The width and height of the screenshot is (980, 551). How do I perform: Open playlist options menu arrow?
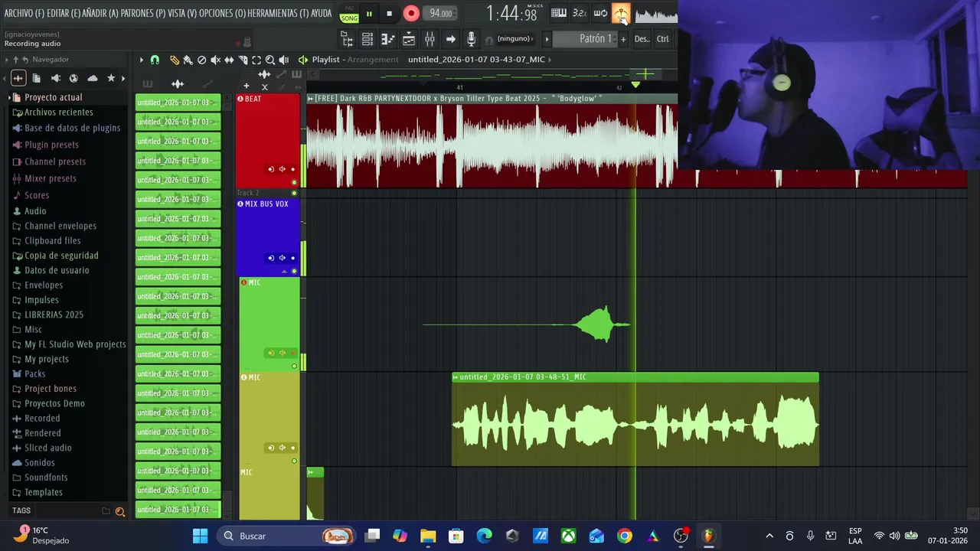pyautogui.click(x=141, y=60)
